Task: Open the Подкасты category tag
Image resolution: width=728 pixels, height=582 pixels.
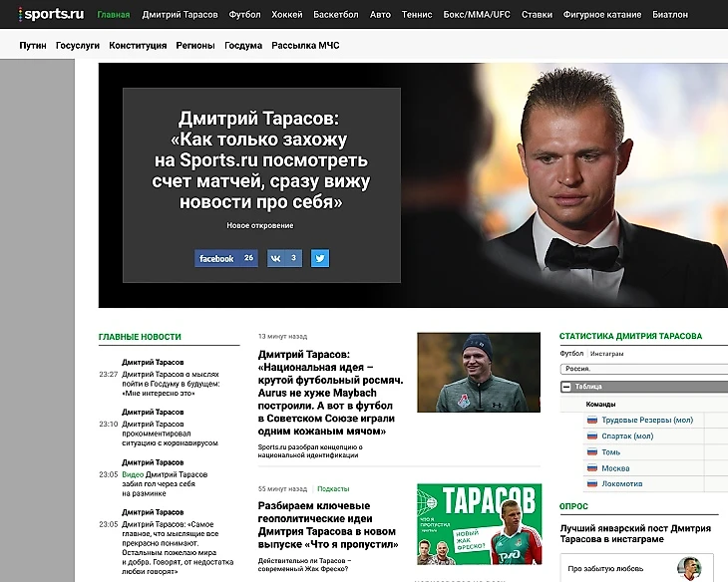Action: pyautogui.click(x=333, y=489)
